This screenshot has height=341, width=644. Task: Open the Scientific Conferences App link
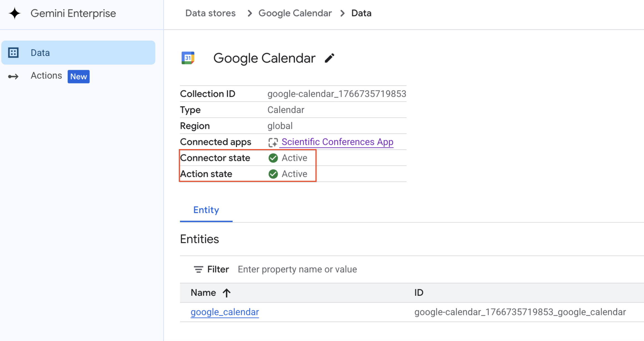pyautogui.click(x=337, y=142)
